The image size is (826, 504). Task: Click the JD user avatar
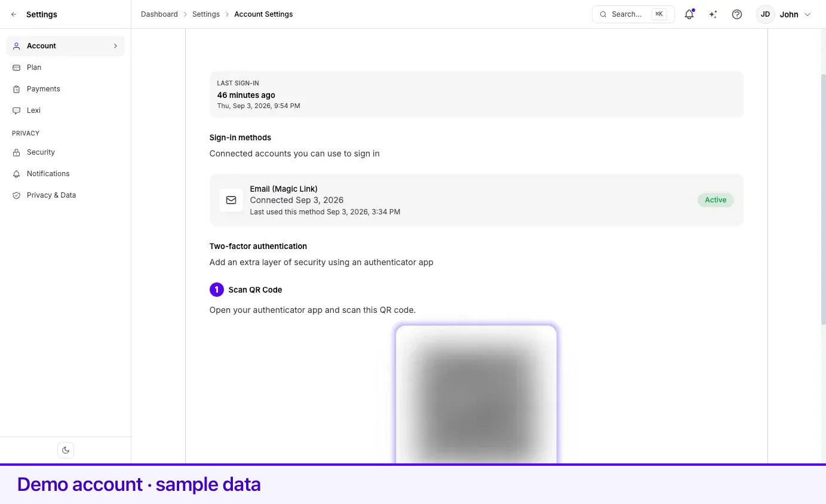click(765, 14)
